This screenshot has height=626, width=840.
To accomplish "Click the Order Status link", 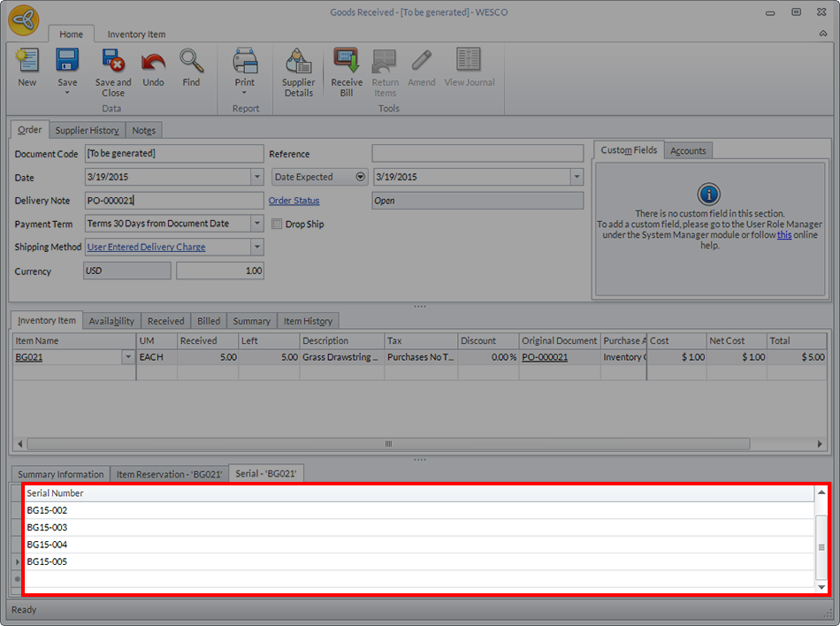I will point(294,201).
